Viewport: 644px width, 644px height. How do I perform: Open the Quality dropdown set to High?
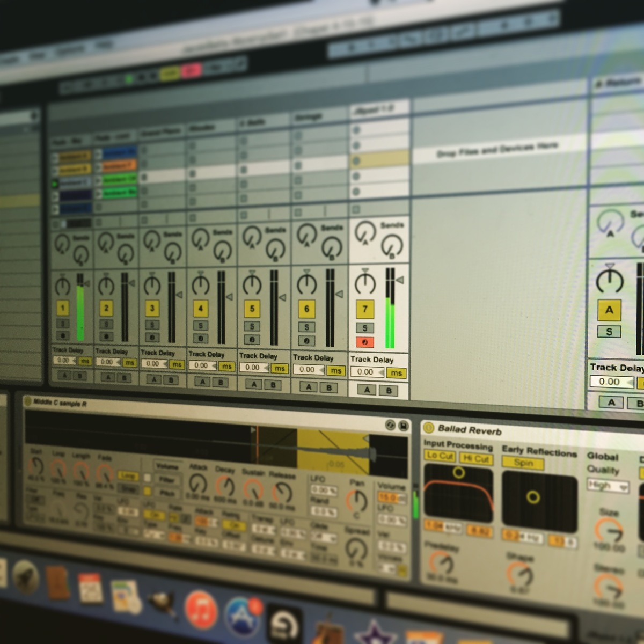[x=608, y=486]
